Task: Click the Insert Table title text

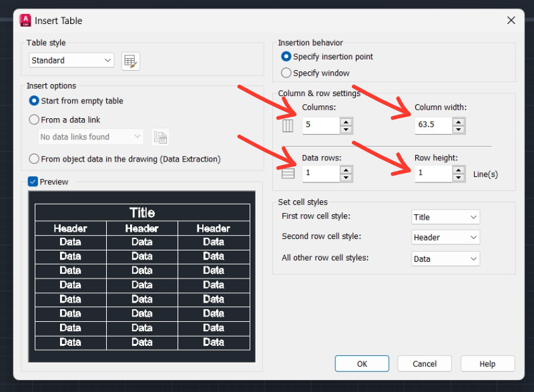Action: point(58,21)
